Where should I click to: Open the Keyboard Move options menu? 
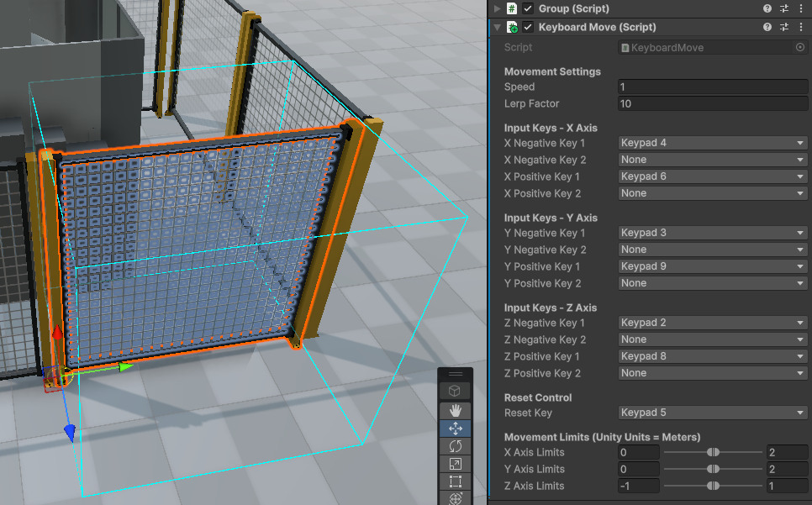tap(801, 26)
